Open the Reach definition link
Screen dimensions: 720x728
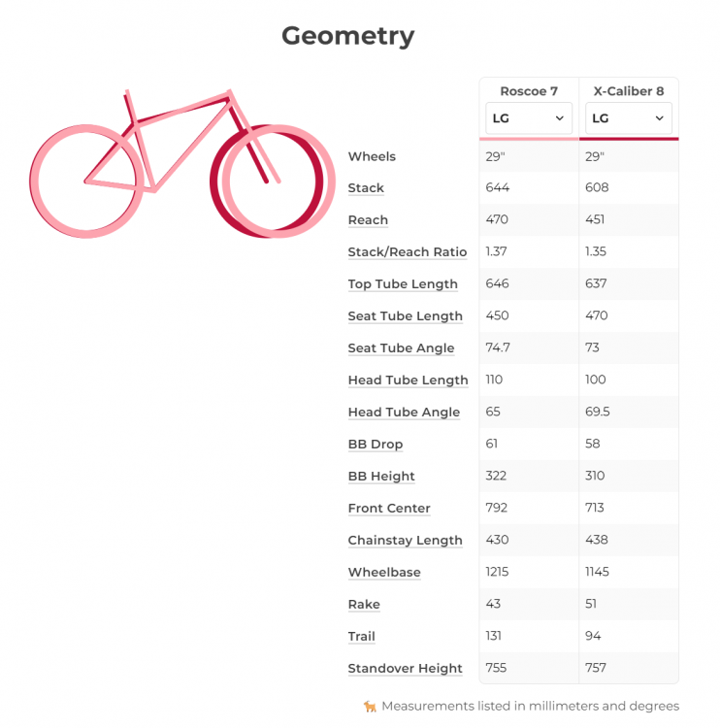[368, 220]
